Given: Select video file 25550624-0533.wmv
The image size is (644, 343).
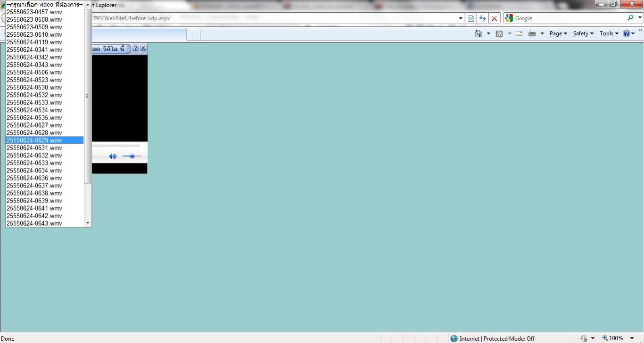Looking at the screenshot, I should pyautogui.click(x=45, y=102).
